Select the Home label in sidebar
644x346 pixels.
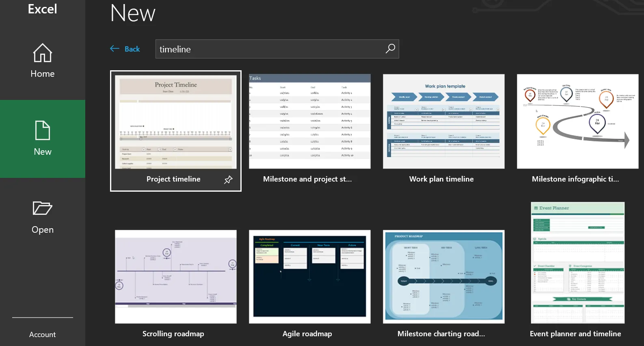point(43,74)
